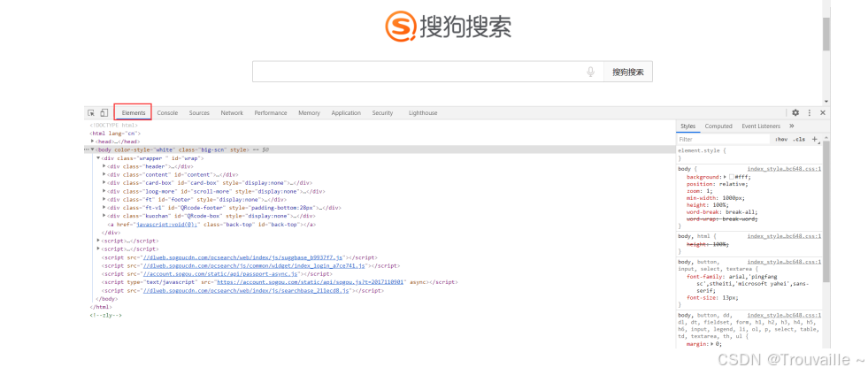Viewport: 868px width, 375px height.
Task: Select the <!--zly--> comment node
Action: click(x=105, y=315)
